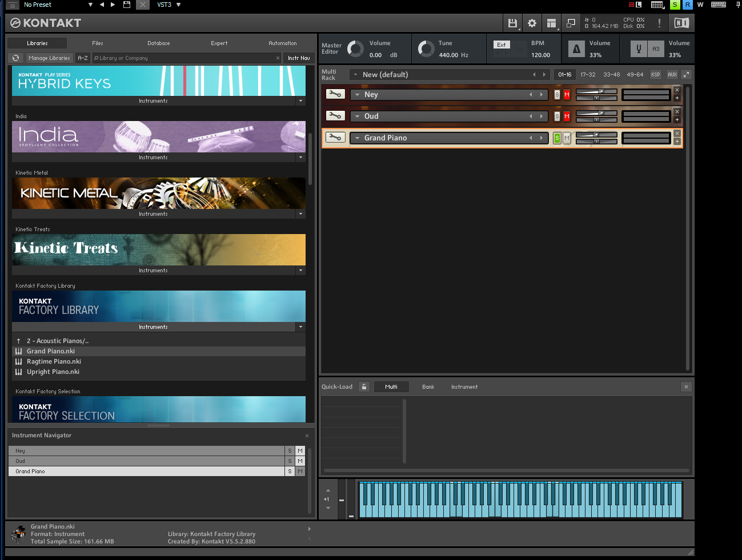
Task: Open the Grand Piano name dropdown
Action: 358,138
